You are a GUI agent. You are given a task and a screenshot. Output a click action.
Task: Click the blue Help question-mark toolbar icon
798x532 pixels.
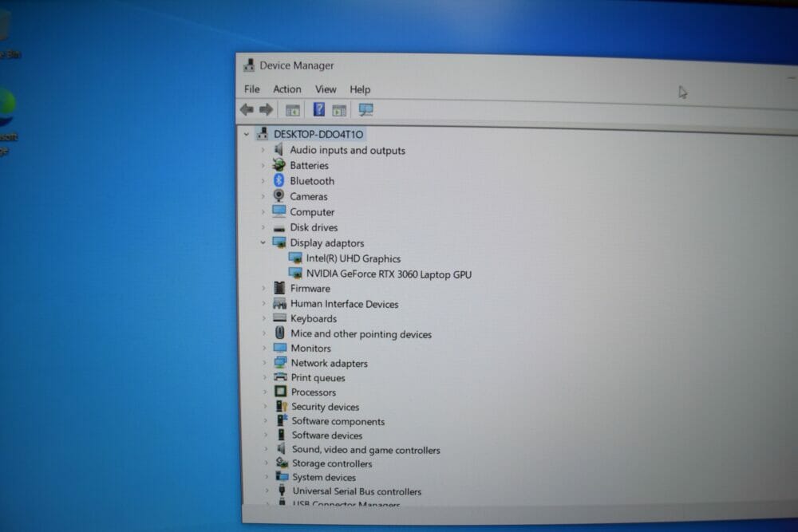319,109
